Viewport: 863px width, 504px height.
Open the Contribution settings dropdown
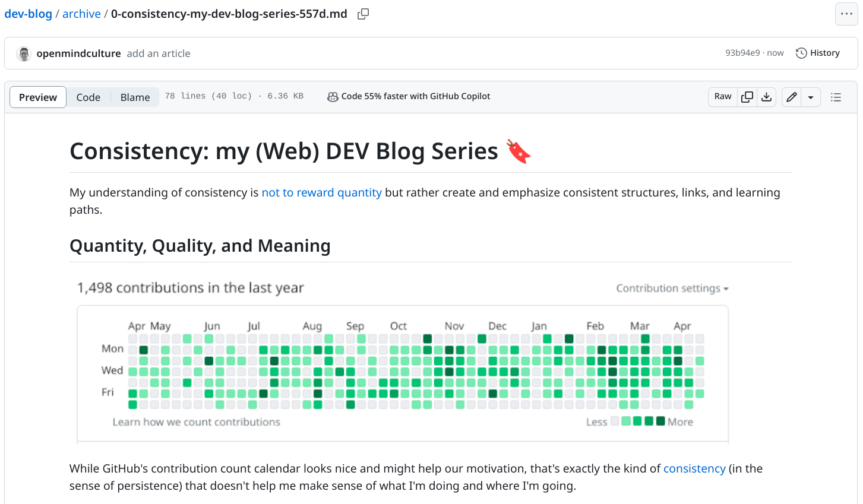pos(672,288)
